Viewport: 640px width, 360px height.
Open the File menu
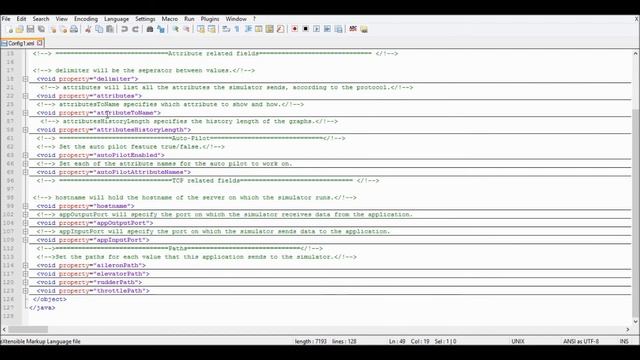pos(6,19)
